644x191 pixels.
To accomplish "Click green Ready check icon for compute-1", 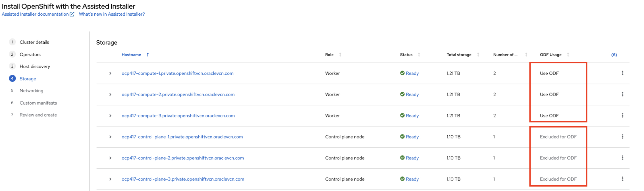I will 402,73.
